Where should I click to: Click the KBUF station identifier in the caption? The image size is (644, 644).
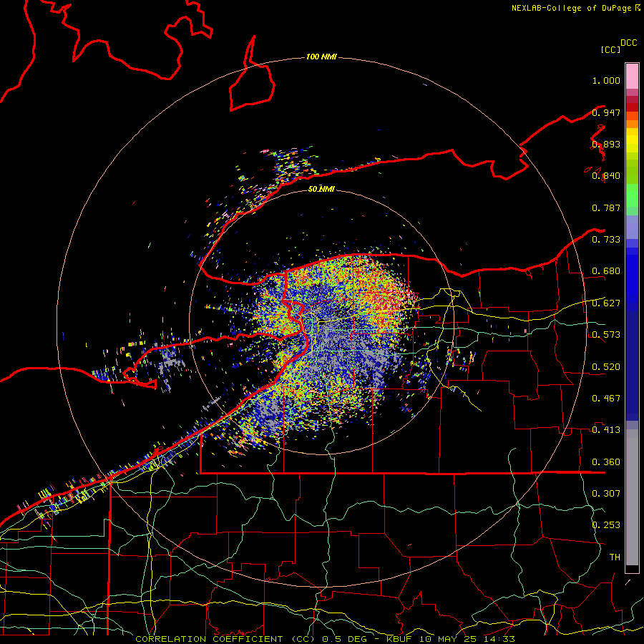point(401,639)
